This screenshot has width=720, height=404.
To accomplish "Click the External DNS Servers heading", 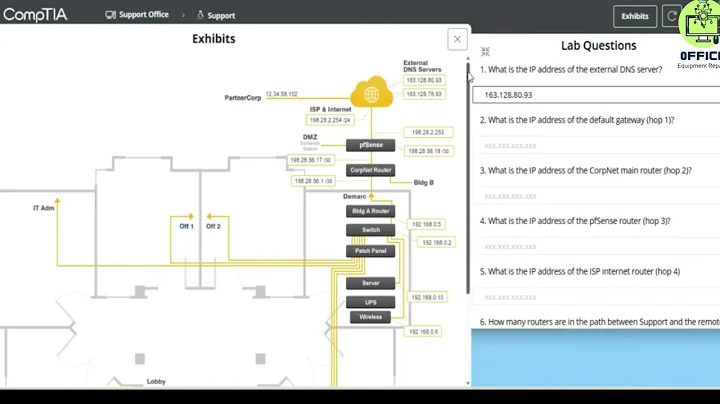I will pos(422,66).
